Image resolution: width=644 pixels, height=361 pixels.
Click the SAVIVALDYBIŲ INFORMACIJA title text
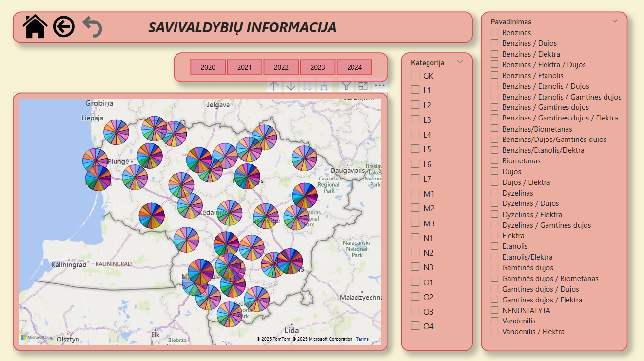242,27
